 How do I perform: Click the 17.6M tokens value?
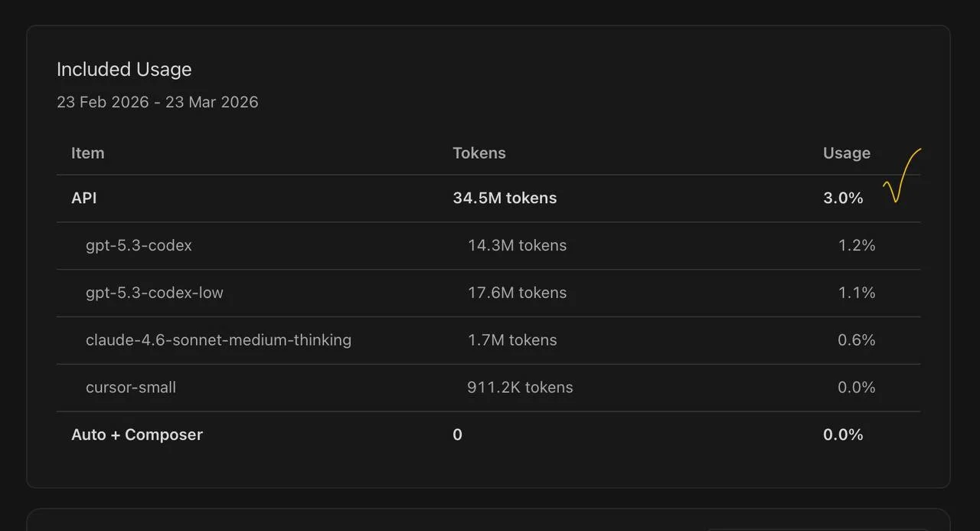[x=517, y=293]
